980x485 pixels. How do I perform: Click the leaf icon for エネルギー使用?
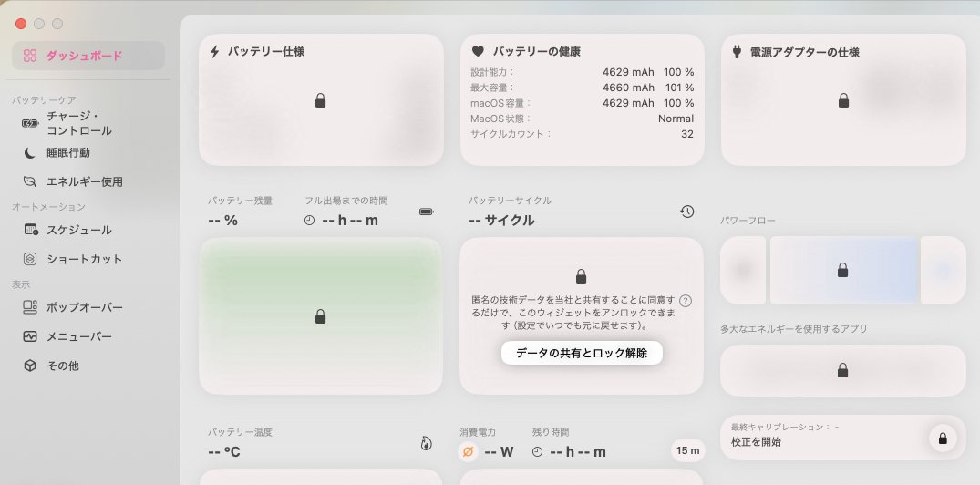click(30, 182)
